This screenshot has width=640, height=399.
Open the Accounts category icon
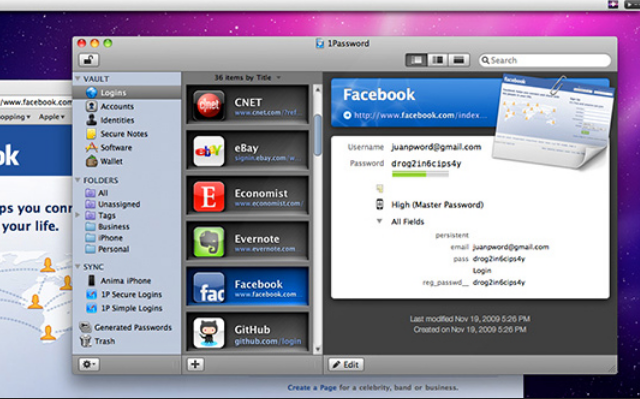[x=91, y=106]
